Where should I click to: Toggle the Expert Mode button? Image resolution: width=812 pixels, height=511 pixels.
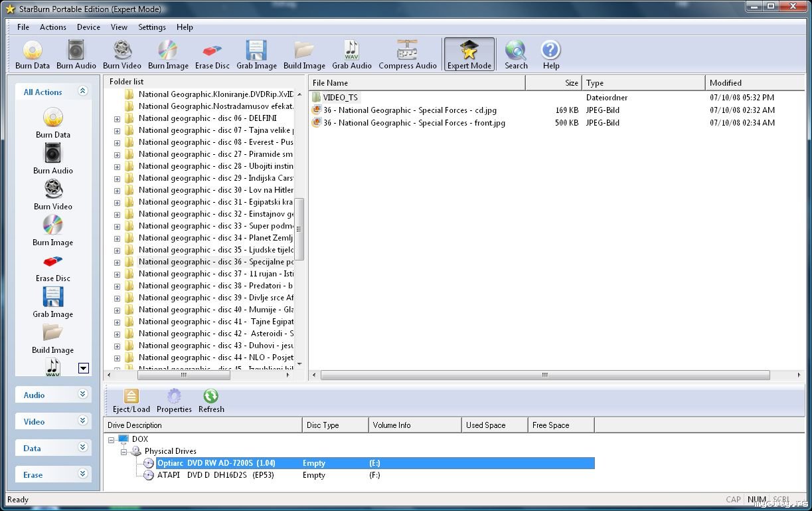pyautogui.click(x=469, y=54)
